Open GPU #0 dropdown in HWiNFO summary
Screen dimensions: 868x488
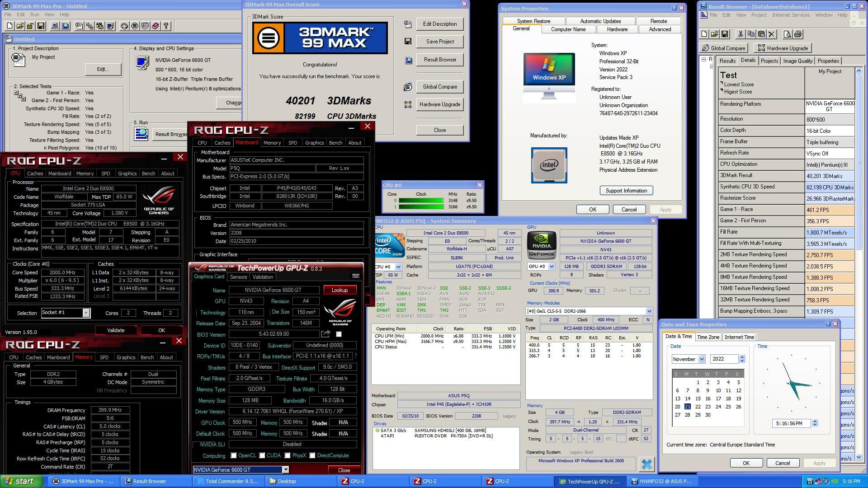[x=552, y=267]
